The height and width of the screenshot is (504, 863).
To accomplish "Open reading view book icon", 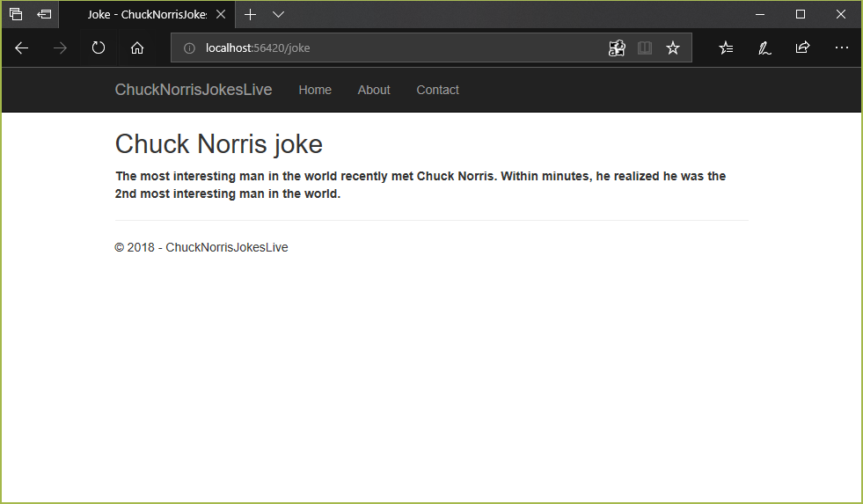I will coord(645,48).
